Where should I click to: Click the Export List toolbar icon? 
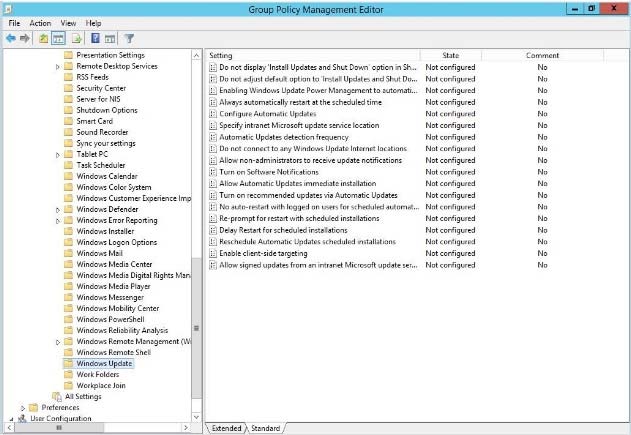pyautogui.click(x=76, y=39)
